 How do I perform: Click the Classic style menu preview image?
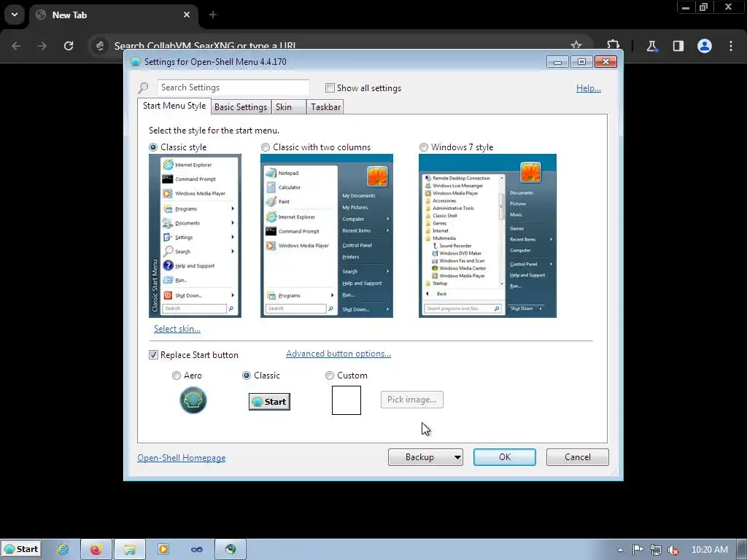coord(195,236)
